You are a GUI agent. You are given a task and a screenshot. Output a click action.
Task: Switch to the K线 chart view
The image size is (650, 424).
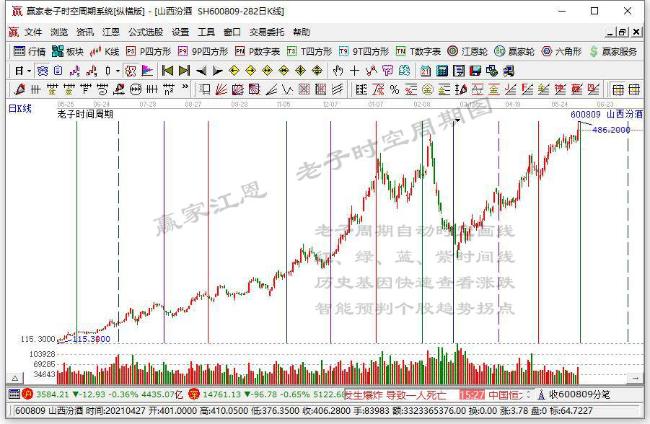104,51
